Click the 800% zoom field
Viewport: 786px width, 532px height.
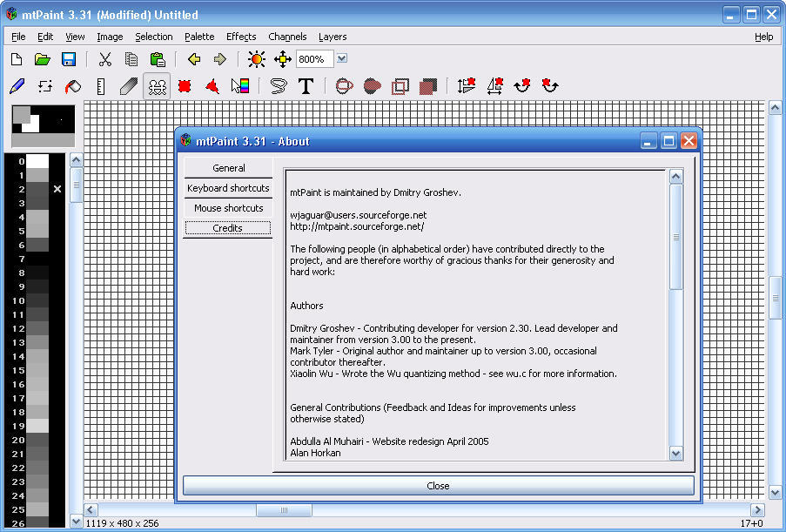point(314,59)
